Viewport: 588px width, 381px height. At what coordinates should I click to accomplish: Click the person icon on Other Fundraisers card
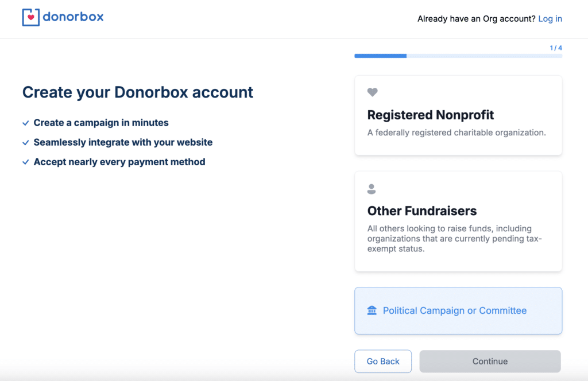(x=372, y=189)
